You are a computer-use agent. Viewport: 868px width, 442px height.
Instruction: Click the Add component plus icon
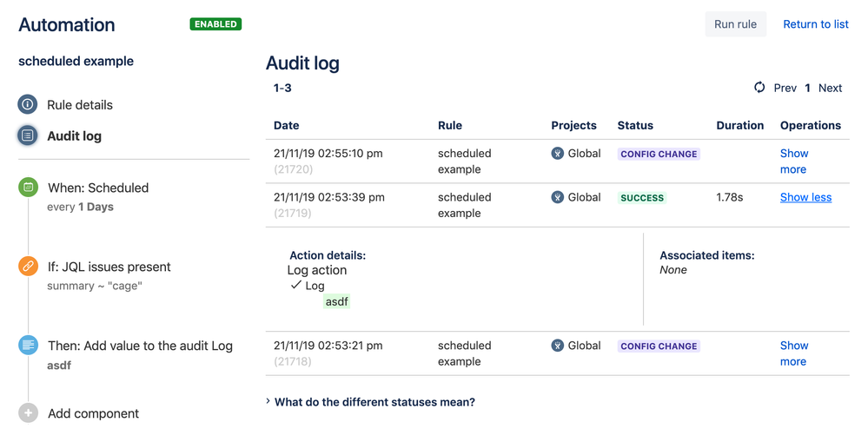coord(28,413)
